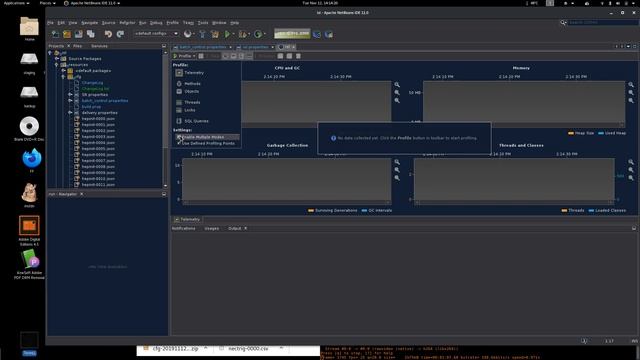Zoom out on the CPU and GC chart

pyautogui.click(x=397, y=93)
